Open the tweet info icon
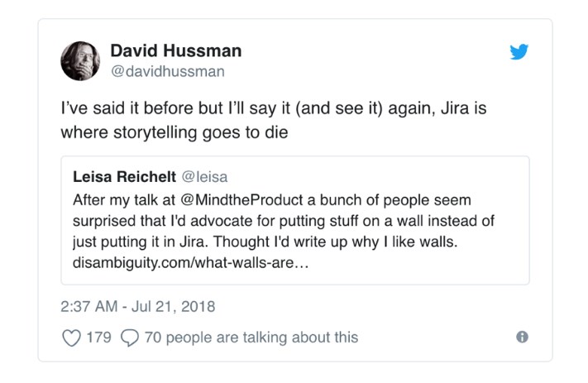 click(x=522, y=337)
